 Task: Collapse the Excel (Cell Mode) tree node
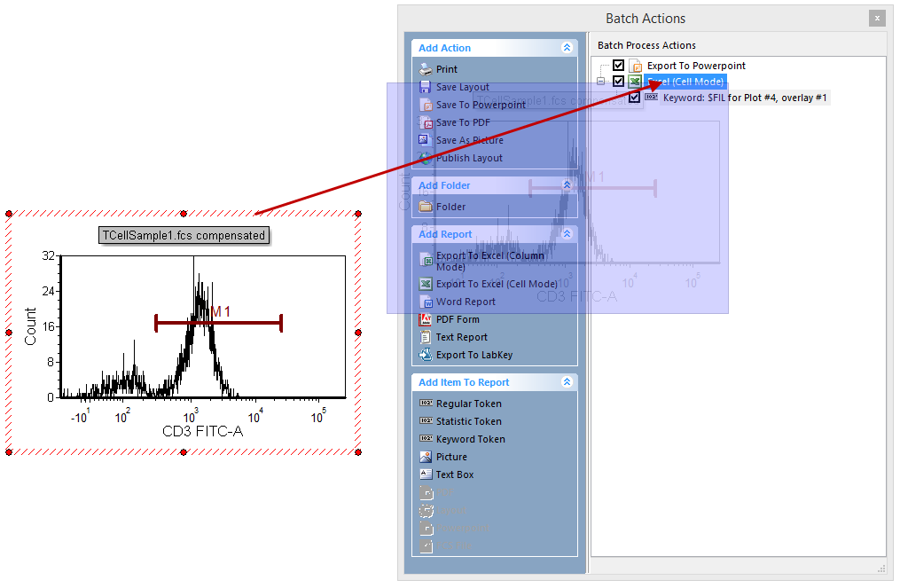click(x=601, y=82)
